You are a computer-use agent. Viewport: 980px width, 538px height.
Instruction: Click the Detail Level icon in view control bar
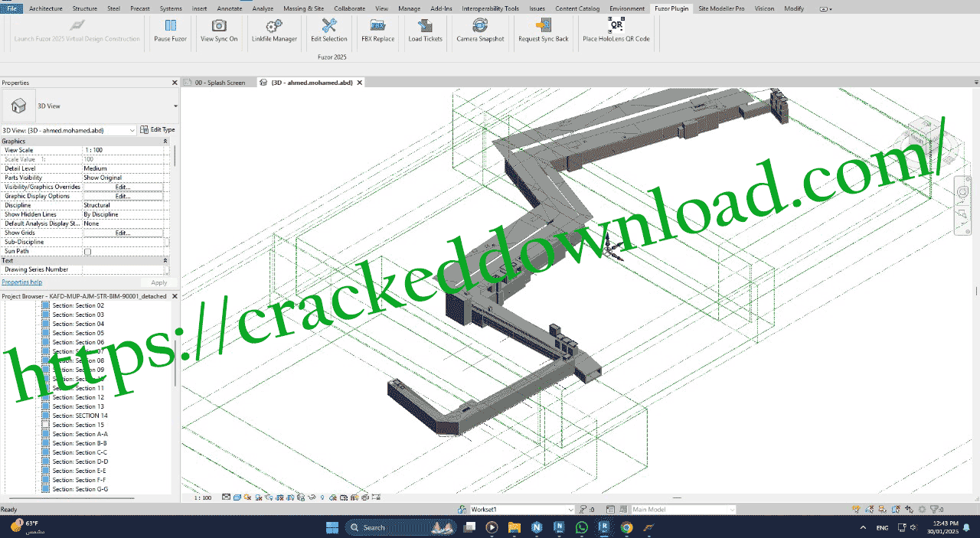(226, 497)
